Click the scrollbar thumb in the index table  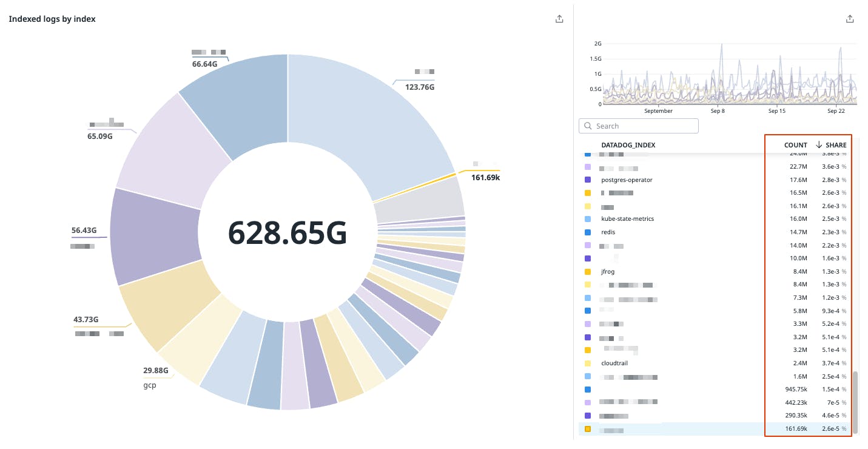(x=855, y=402)
